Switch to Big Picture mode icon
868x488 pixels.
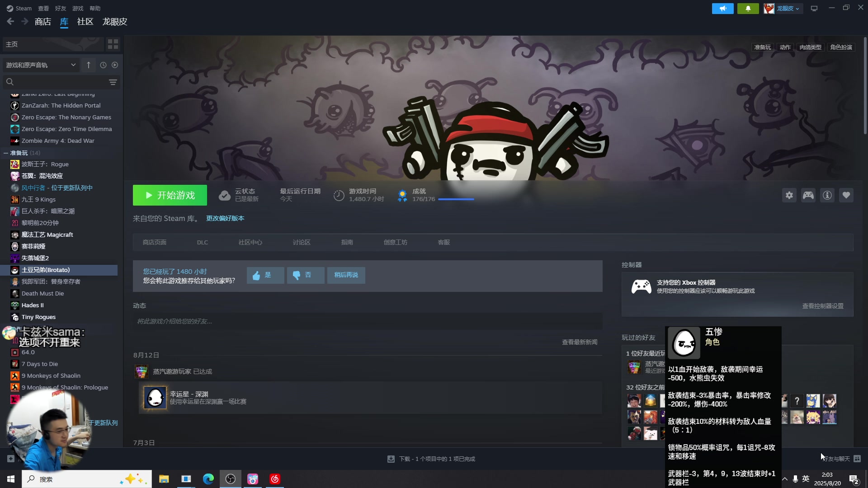click(814, 9)
